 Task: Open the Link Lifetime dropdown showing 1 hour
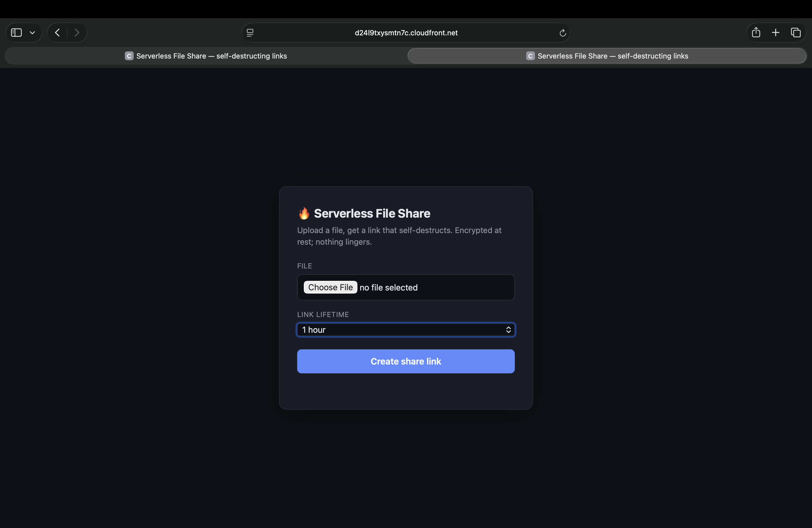coord(406,330)
